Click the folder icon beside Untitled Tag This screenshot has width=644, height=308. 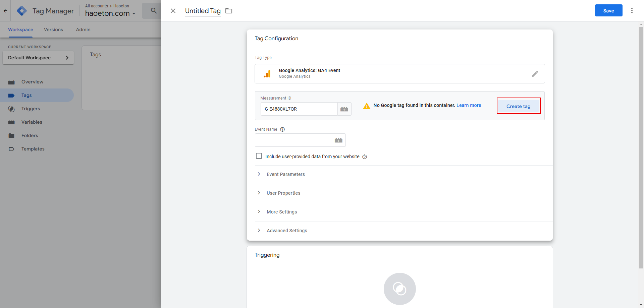(229, 11)
